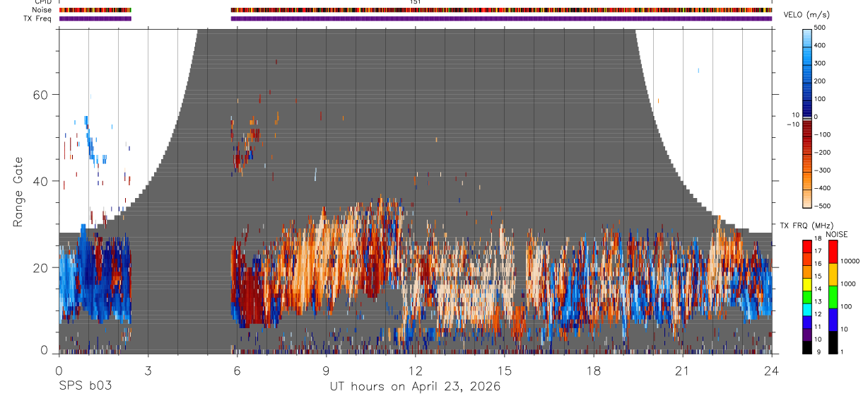This screenshot has width=868, height=401.
Task: Click the UT hours on April 23, 2026 title
Action: (415, 386)
